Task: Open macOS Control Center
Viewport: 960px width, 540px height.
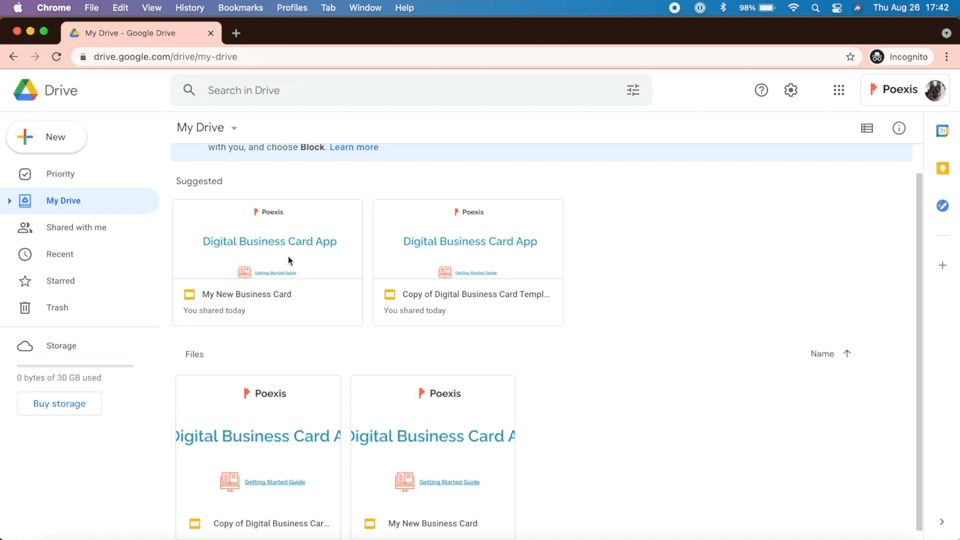Action: point(836,8)
